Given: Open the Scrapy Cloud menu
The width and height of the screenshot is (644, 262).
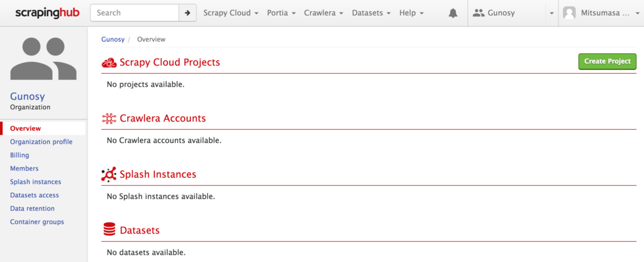Looking at the screenshot, I should (x=231, y=13).
